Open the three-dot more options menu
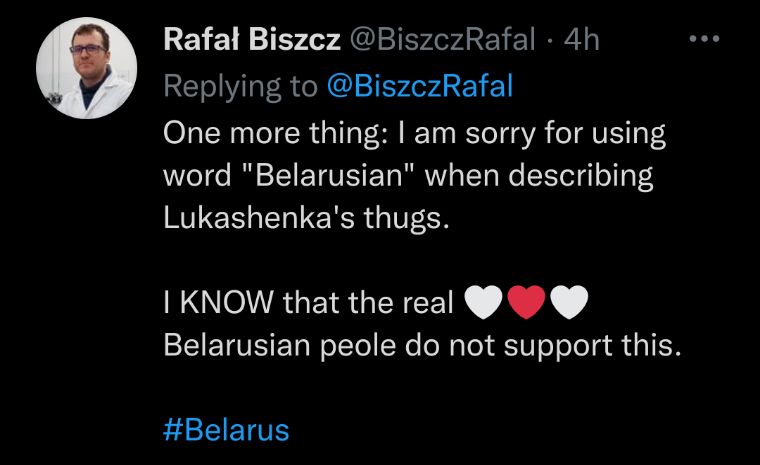 point(704,38)
